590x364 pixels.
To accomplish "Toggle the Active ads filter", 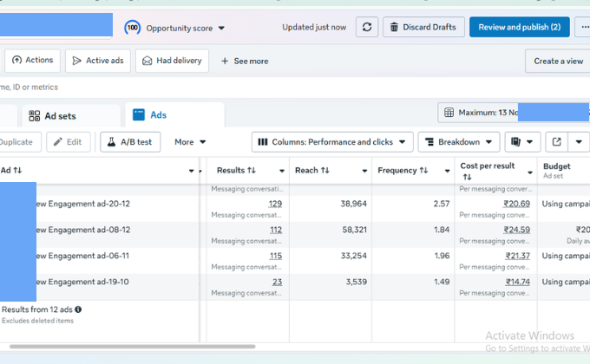I will [x=97, y=61].
